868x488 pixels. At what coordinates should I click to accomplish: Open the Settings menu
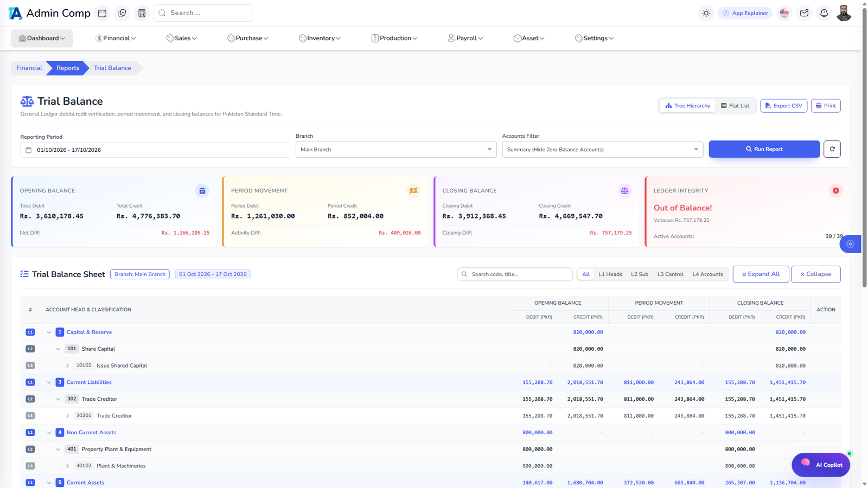pyautogui.click(x=594, y=38)
